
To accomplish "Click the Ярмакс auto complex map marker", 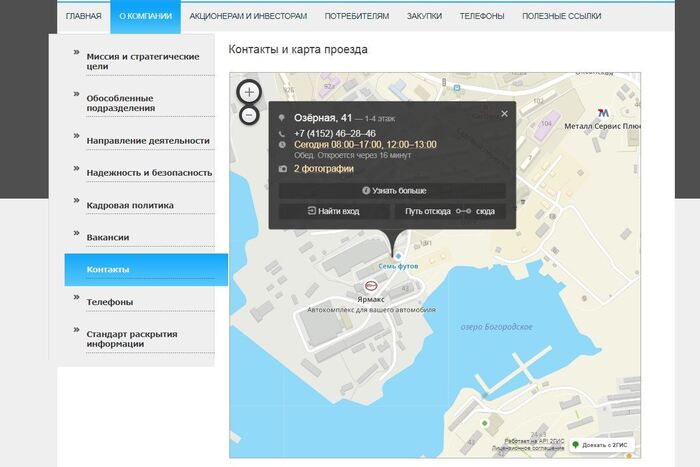I will click(x=371, y=285).
